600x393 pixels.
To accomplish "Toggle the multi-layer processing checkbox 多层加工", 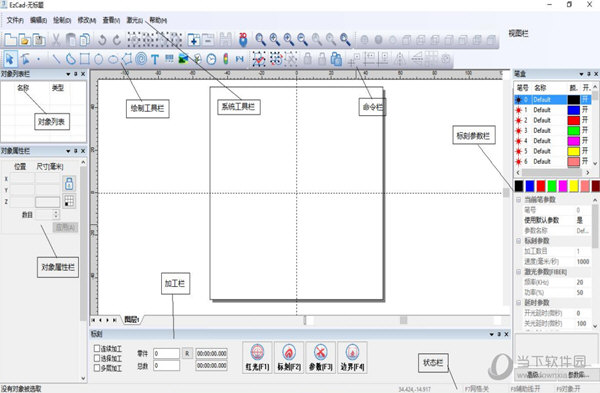I will (x=97, y=368).
